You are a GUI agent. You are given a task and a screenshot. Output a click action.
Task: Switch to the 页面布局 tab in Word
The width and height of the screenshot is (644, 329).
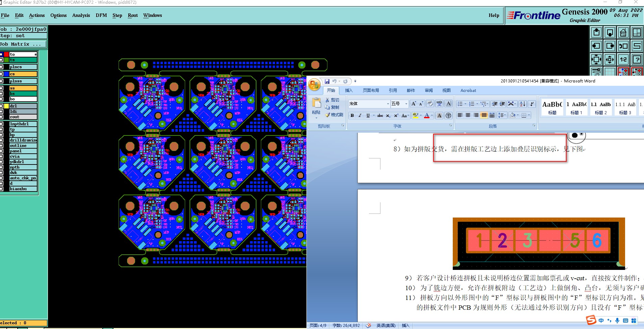click(371, 91)
